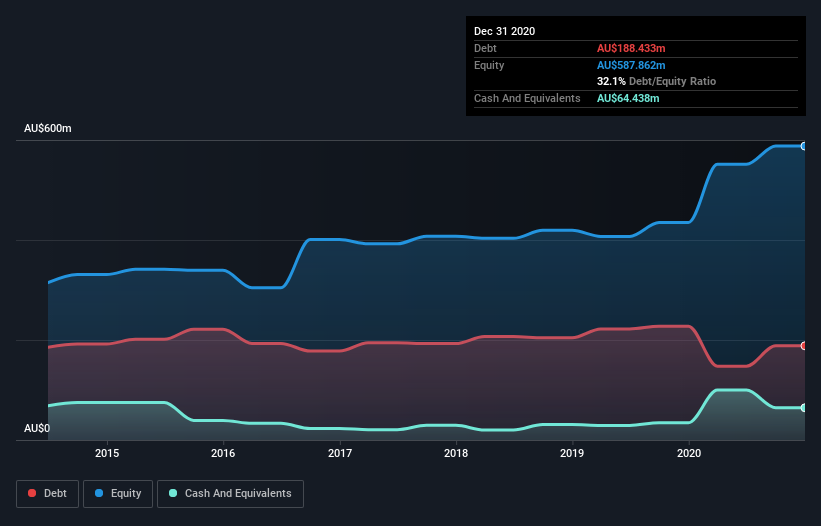Toggle the Debt series legend button
This screenshot has height=526, width=821.
(x=47, y=494)
